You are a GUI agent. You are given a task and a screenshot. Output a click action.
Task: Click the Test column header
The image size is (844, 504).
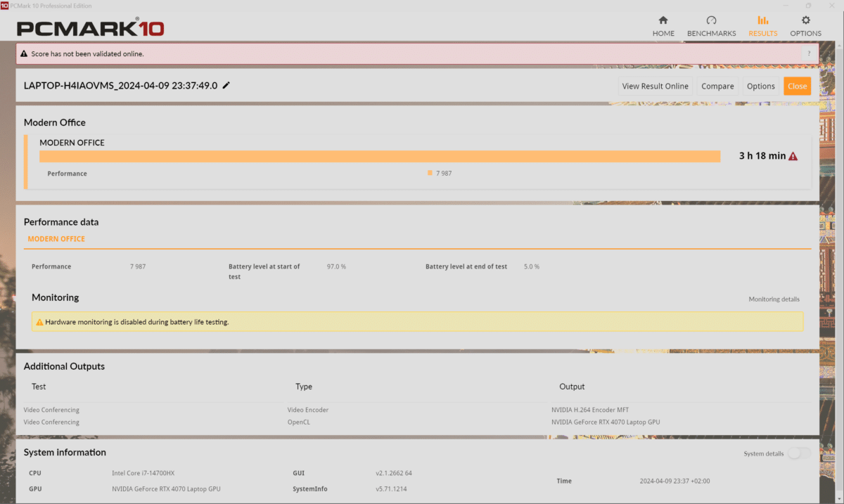39,387
